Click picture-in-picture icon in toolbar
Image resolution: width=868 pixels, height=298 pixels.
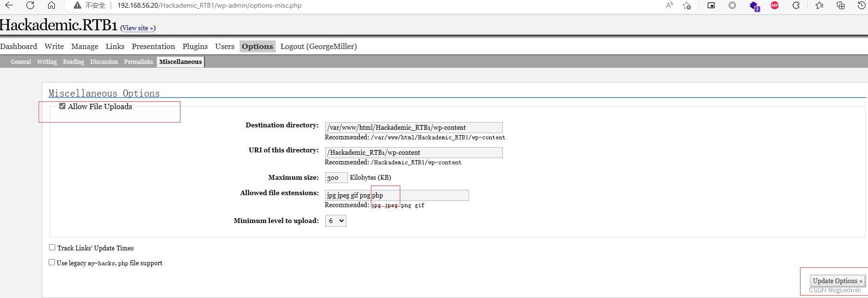(711, 5)
